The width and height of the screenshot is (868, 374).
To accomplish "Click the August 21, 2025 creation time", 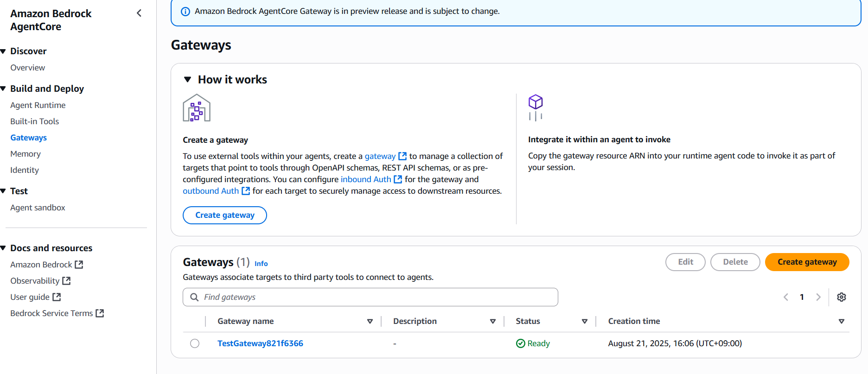I will [675, 343].
